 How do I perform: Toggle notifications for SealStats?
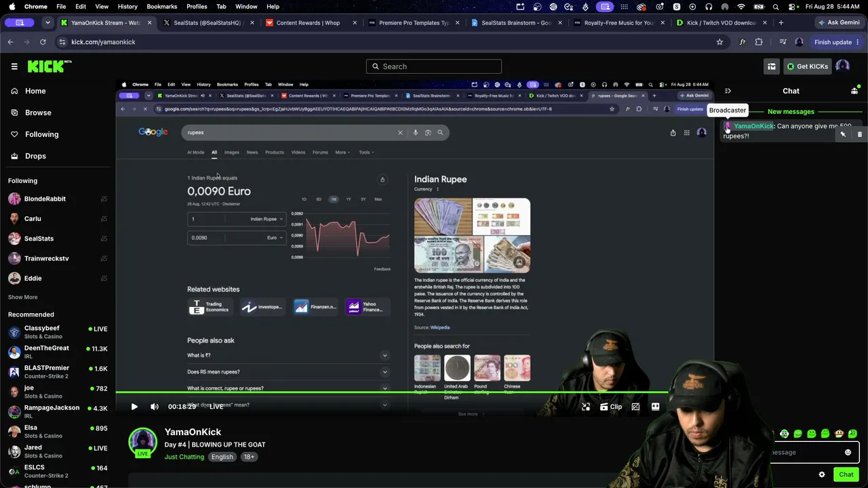pos(104,239)
